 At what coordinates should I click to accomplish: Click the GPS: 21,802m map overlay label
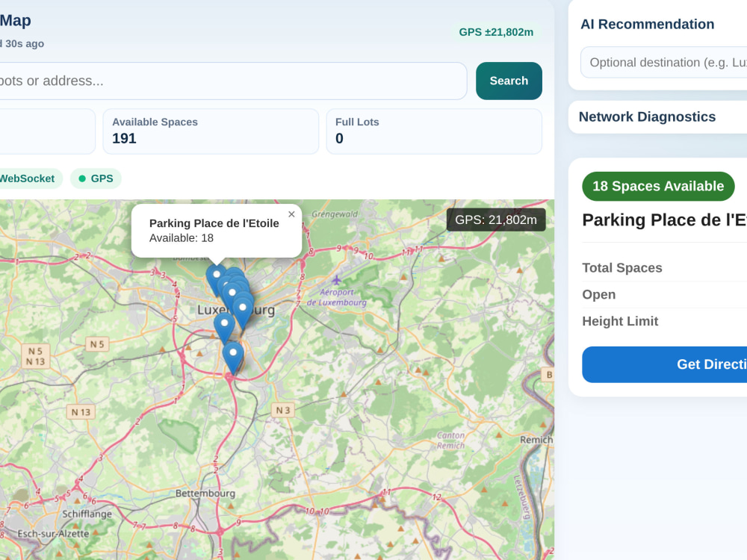[496, 220]
